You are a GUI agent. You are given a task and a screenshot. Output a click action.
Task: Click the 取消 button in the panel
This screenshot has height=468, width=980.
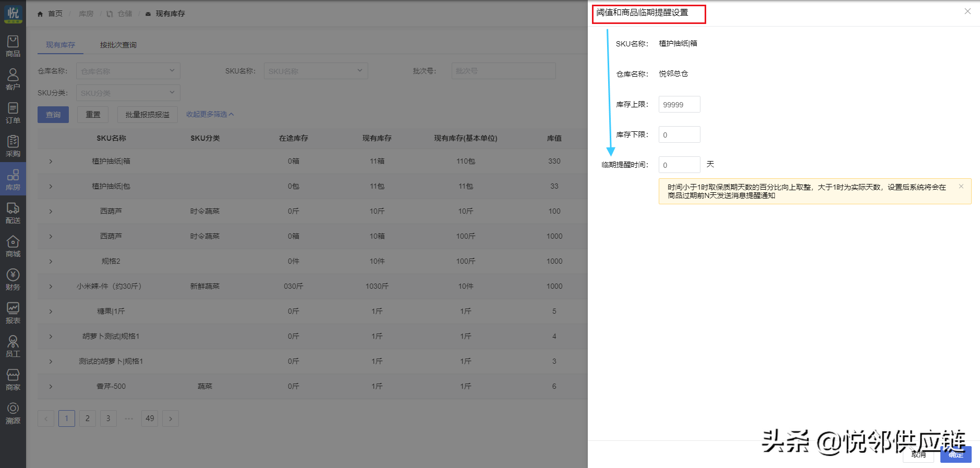point(918,454)
